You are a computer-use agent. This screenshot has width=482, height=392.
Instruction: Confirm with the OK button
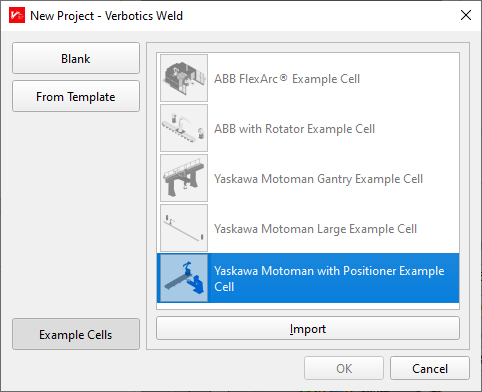click(344, 368)
